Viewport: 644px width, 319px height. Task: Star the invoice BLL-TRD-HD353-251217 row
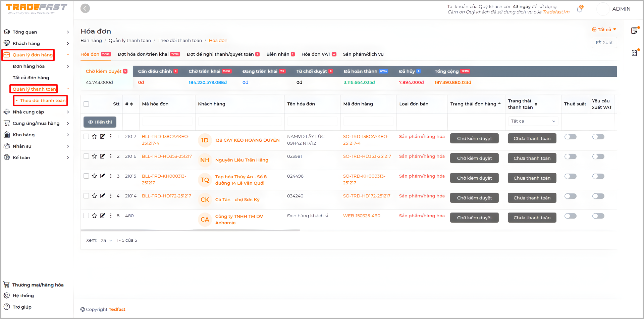click(94, 156)
